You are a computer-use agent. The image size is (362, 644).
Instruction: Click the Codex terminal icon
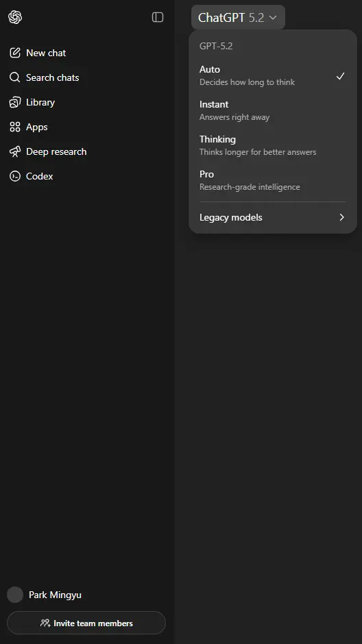click(x=15, y=176)
